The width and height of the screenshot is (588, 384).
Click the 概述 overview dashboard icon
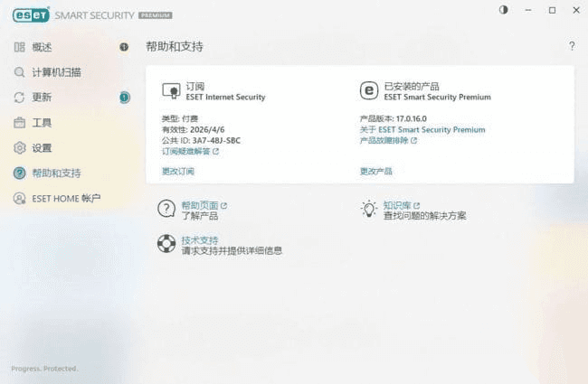pyautogui.click(x=20, y=47)
